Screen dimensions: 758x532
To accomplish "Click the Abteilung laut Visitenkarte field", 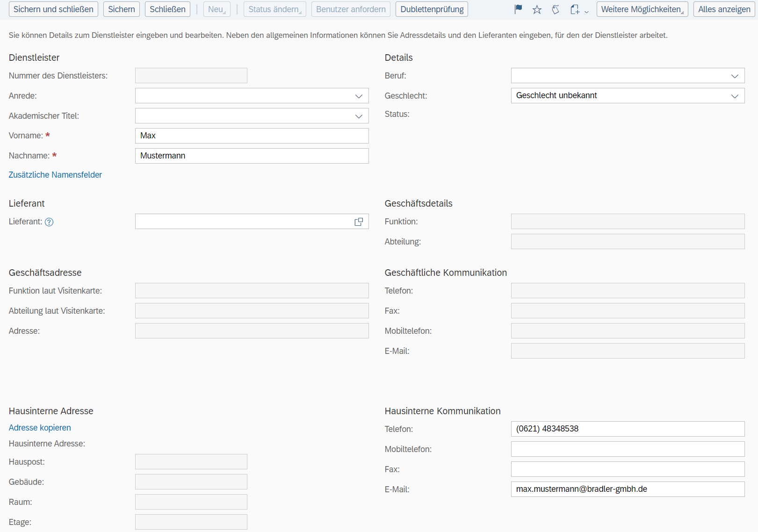I will click(x=252, y=311).
